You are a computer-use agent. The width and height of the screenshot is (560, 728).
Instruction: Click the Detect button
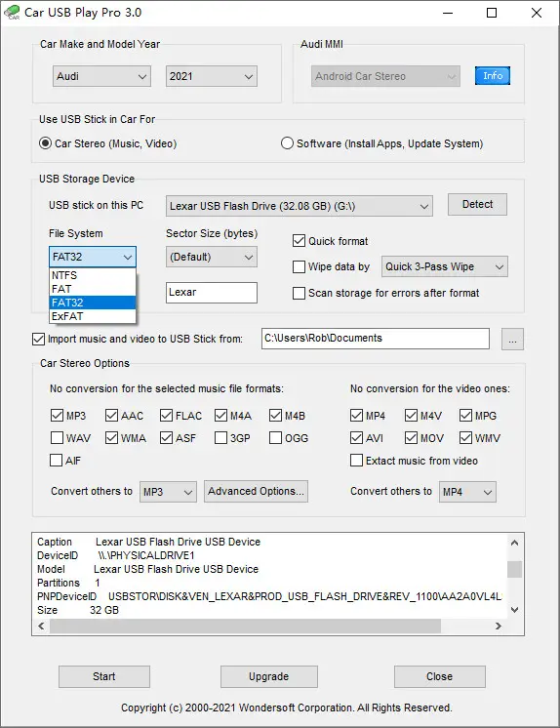(x=477, y=205)
